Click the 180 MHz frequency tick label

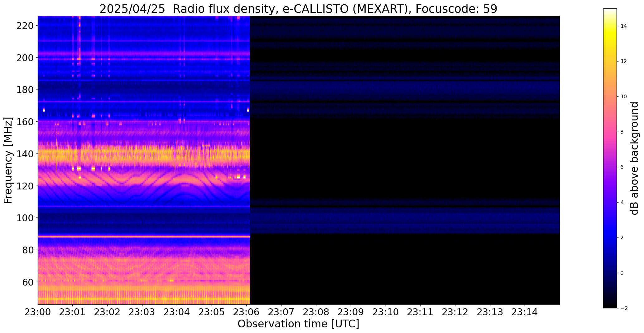click(x=25, y=90)
